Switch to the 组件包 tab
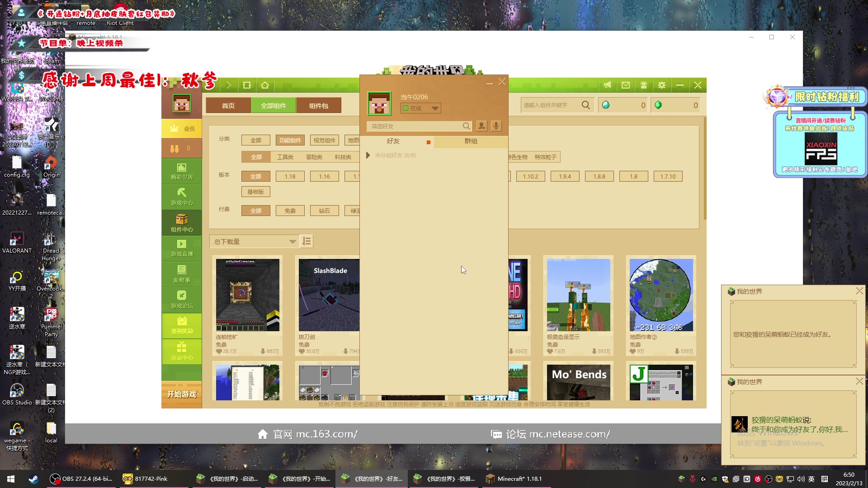Viewport: 868px width, 488px height. point(318,105)
